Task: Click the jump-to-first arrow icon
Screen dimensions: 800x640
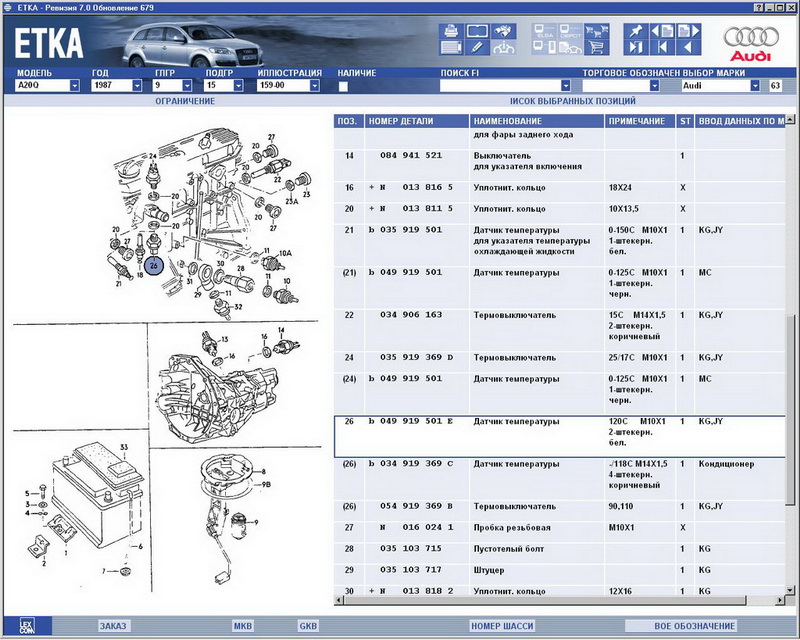Action: 662,47
